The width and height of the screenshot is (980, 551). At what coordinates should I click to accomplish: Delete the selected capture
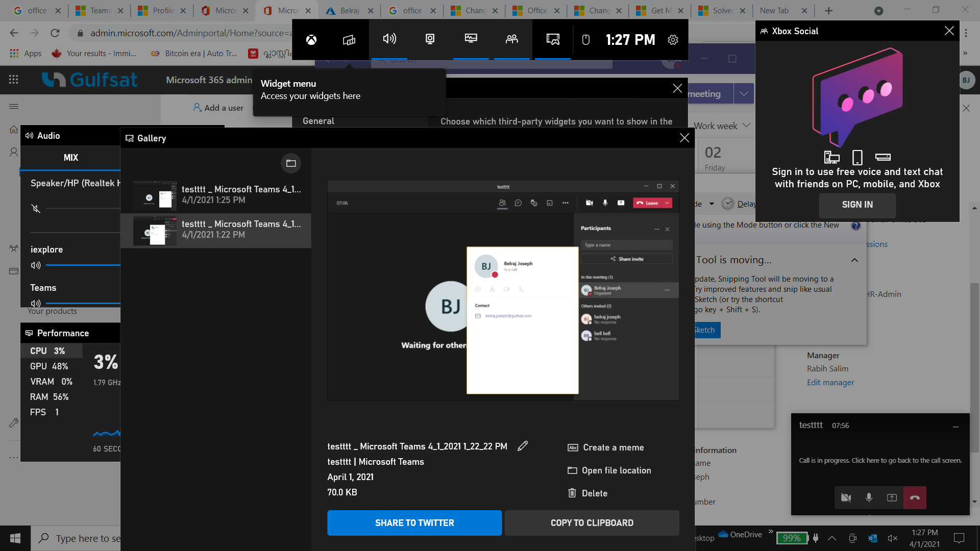tap(587, 493)
